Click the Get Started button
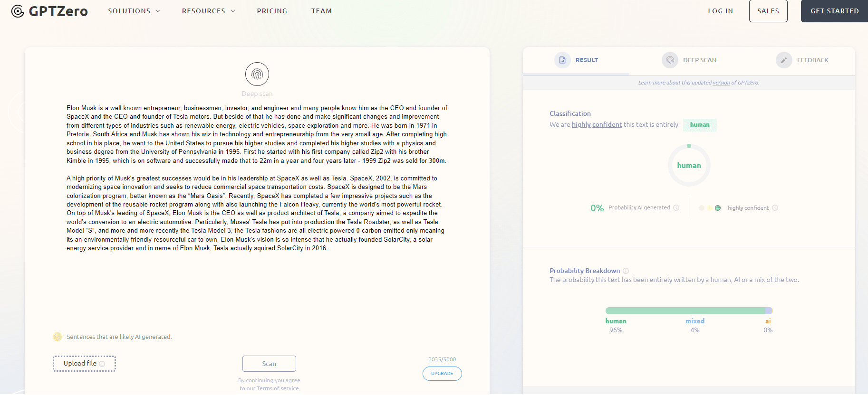Viewport: 868px width, 395px height. (x=834, y=11)
